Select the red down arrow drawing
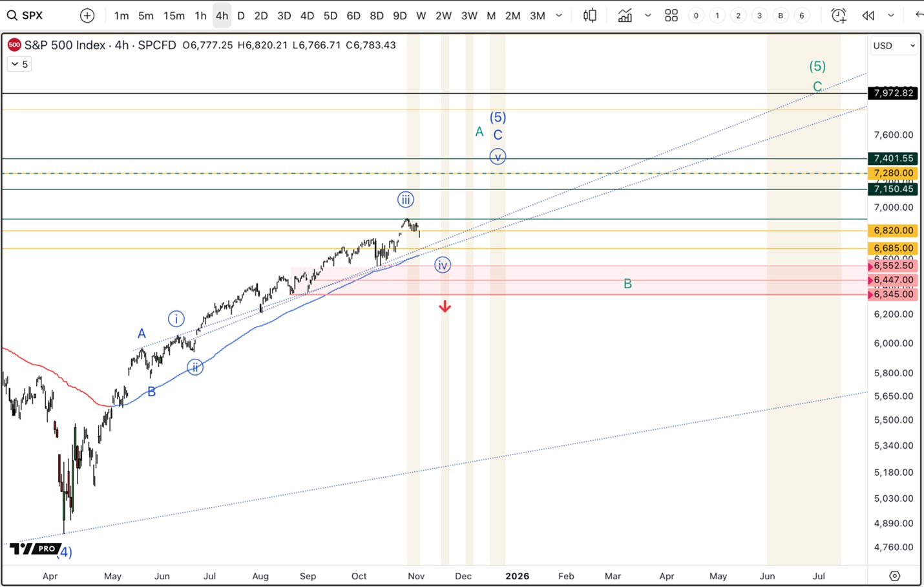 click(445, 306)
